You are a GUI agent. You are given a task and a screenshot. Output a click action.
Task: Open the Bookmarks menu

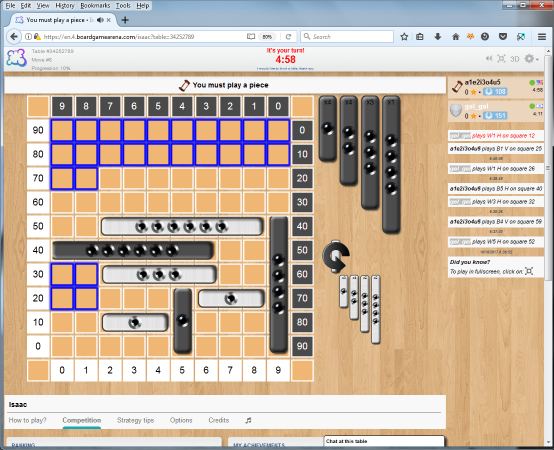click(x=95, y=6)
